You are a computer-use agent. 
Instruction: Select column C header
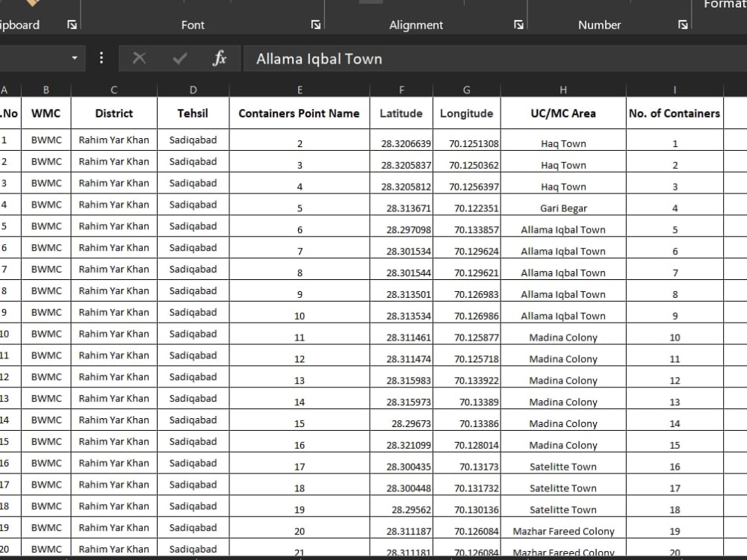pyautogui.click(x=114, y=90)
